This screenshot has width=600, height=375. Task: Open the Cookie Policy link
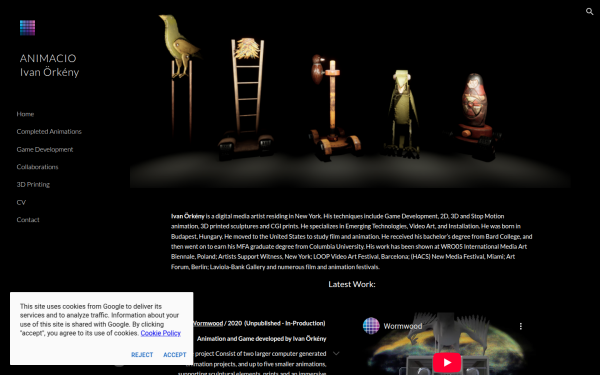[x=160, y=333]
